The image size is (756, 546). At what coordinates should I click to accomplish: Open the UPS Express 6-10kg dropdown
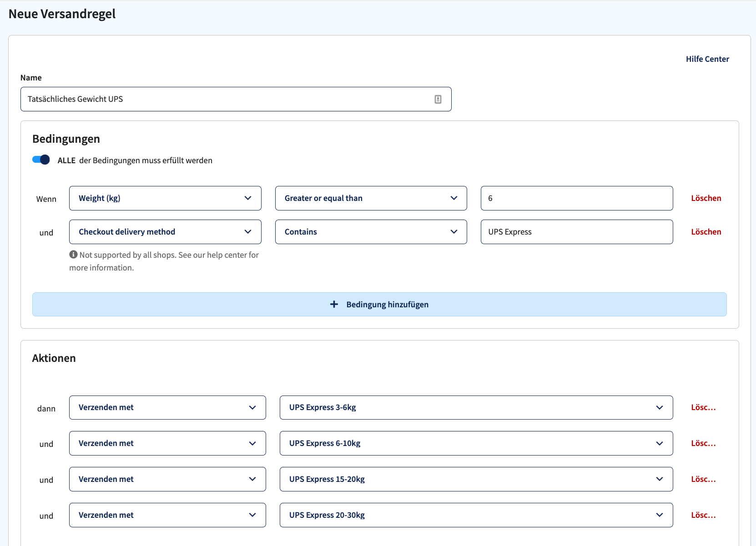coord(476,443)
